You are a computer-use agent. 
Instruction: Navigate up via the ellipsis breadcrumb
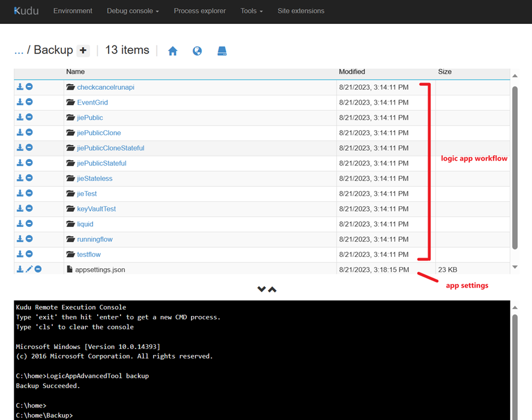[19, 50]
